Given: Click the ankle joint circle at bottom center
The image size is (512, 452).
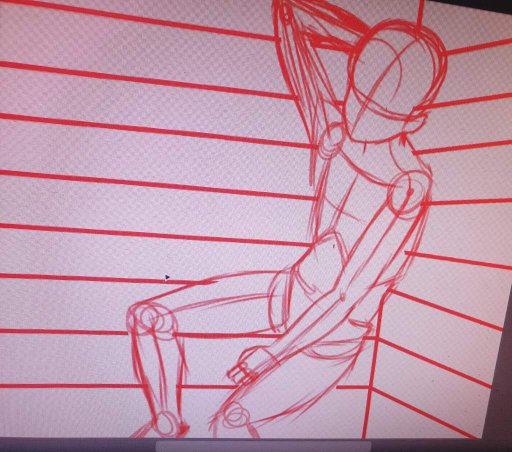Looking at the screenshot, I should [x=236, y=416].
